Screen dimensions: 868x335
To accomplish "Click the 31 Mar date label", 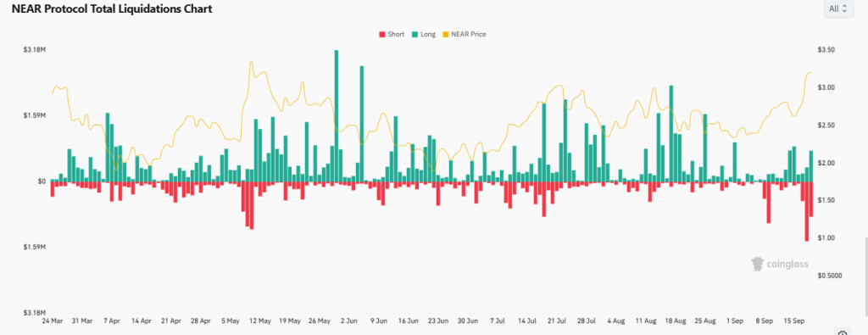I will 82,321.
